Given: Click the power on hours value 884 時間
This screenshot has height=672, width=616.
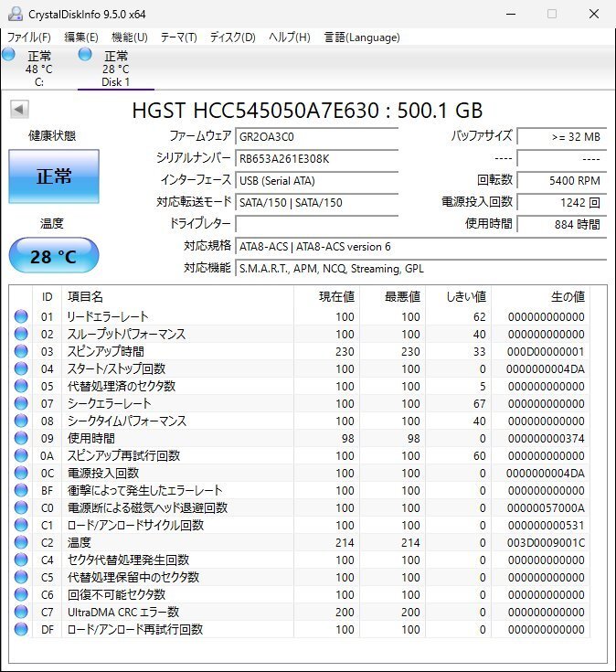Looking at the screenshot, I should pyautogui.click(x=562, y=224).
